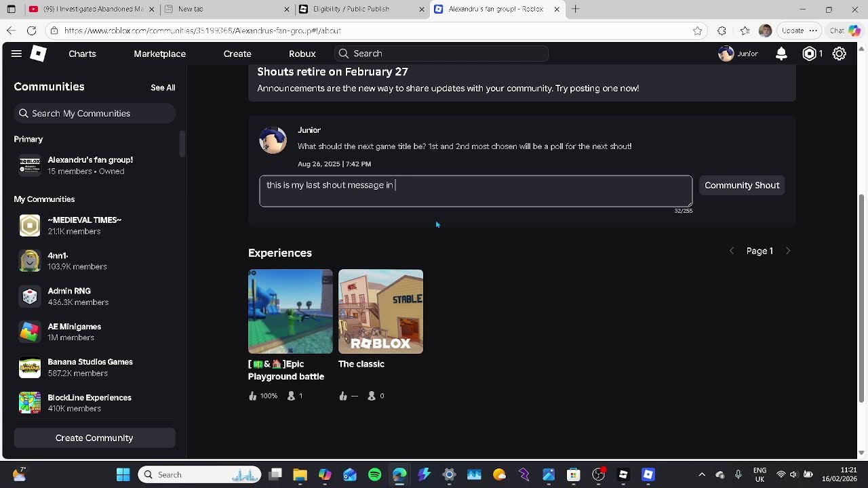Click the ENG UK language indicator

[759, 474]
